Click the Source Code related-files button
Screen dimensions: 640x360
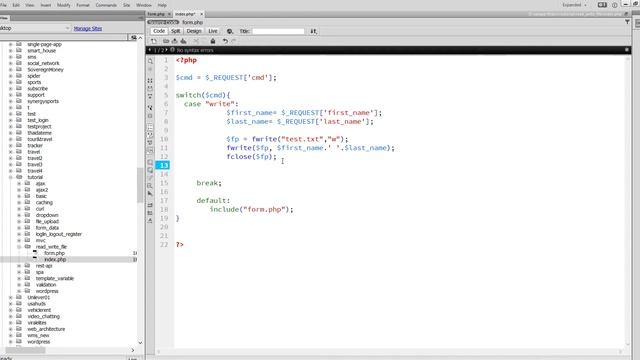click(163, 22)
